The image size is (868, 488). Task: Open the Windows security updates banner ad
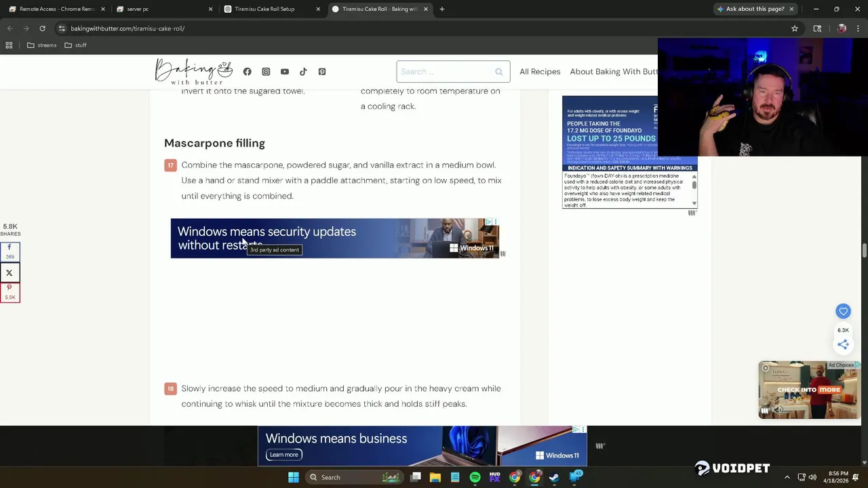[334, 238]
